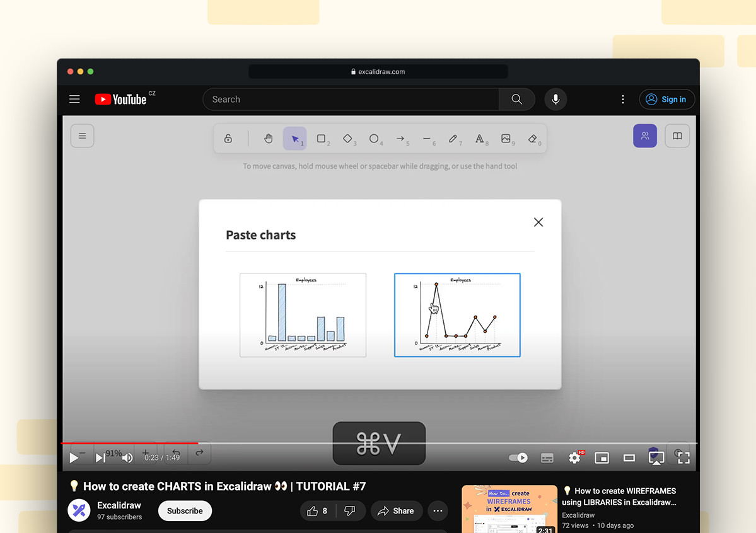Viewport: 756px width, 533px height.
Task: Choose the line chart preview
Action: point(457,315)
